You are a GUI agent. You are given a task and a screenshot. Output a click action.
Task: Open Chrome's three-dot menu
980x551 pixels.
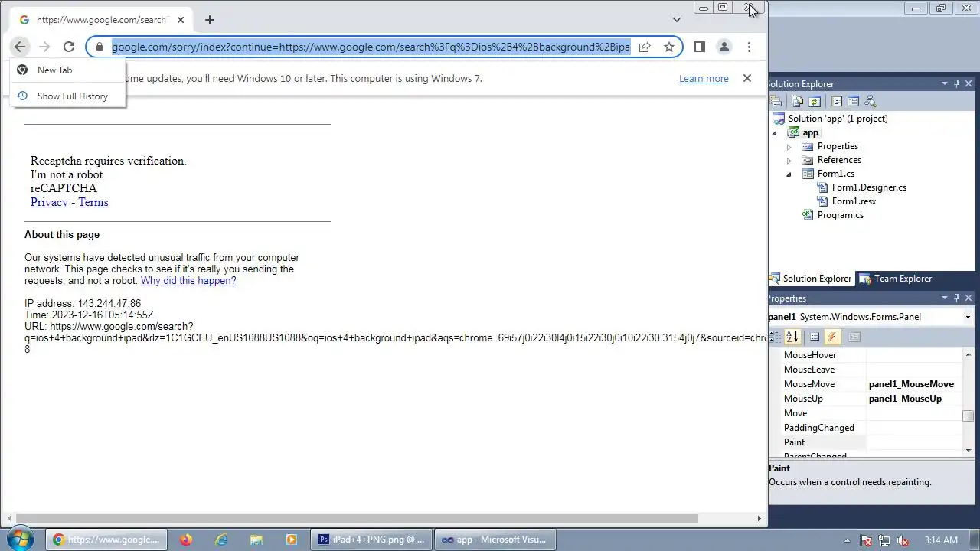click(x=749, y=47)
